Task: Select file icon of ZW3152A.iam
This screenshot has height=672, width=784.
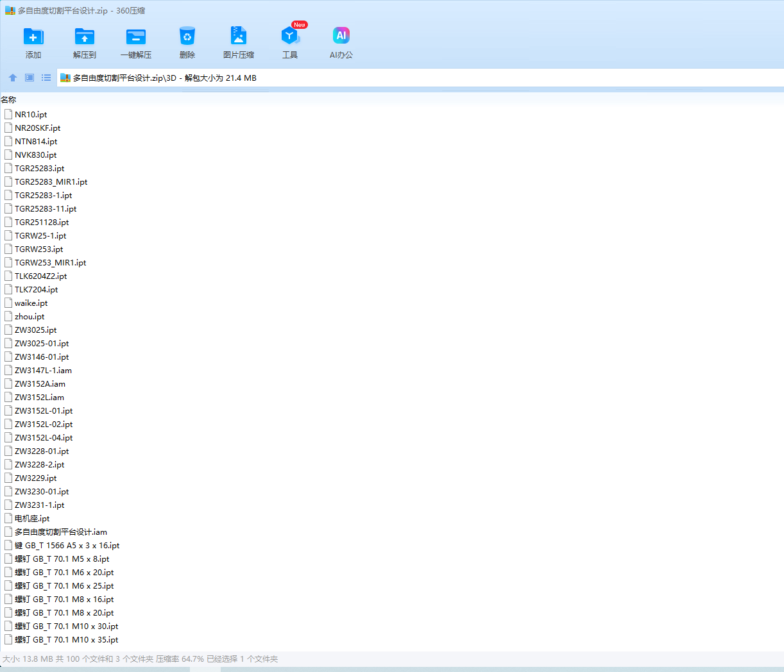Action: pyautogui.click(x=8, y=383)
